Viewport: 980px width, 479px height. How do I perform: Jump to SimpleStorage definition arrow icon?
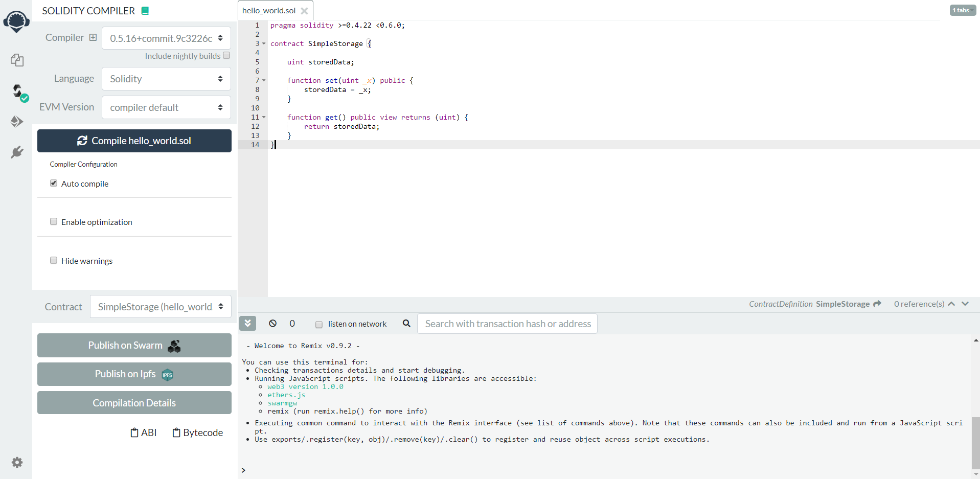[877, 304]
